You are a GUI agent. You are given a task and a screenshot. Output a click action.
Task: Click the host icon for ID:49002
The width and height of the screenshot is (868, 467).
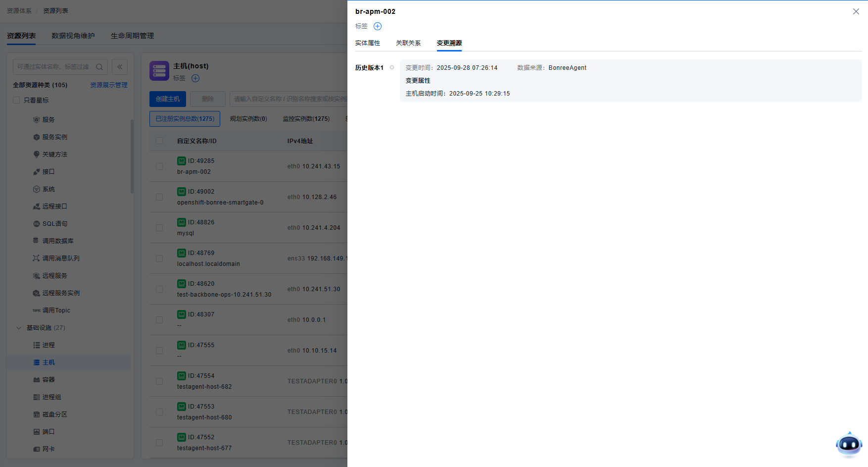pyautogui.click(x=182, y=192)
